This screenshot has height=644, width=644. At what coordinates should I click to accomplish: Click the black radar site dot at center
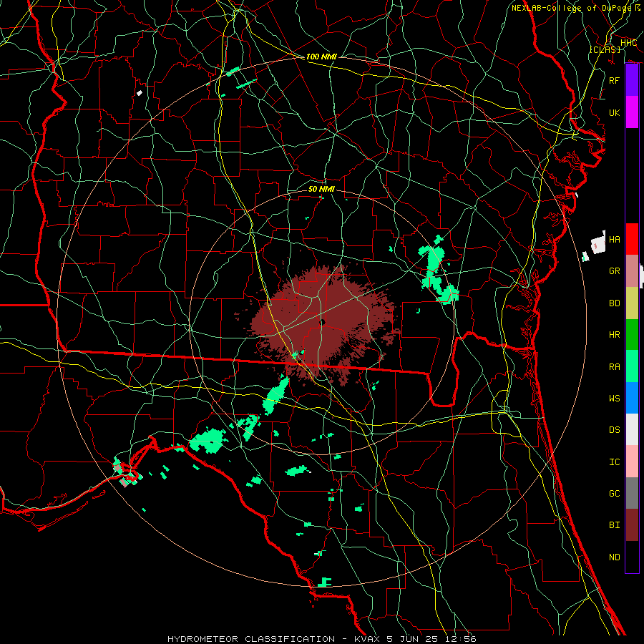(323, 322)
